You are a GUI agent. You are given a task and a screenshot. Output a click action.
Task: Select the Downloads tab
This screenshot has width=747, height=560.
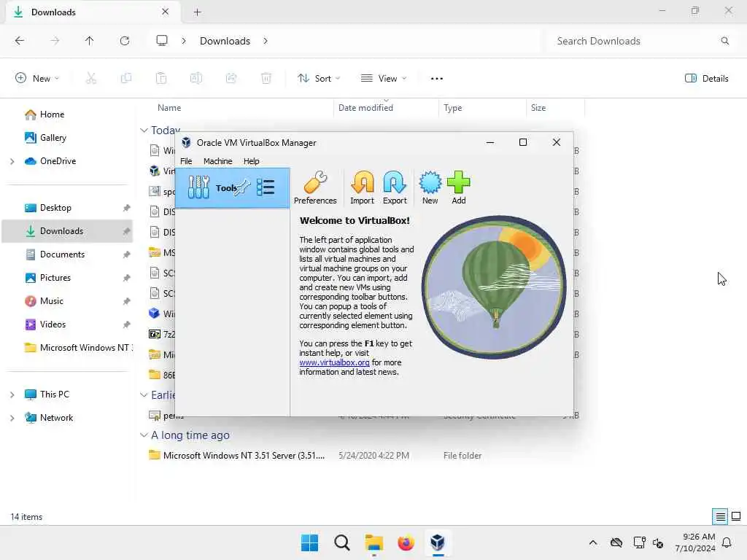(93, 12)
